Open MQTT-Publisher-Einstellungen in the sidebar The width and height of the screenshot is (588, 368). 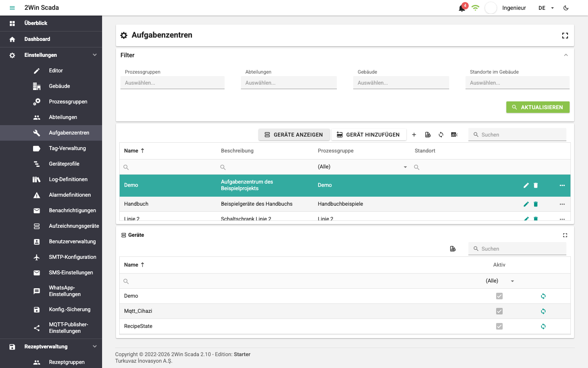point(51,328)
